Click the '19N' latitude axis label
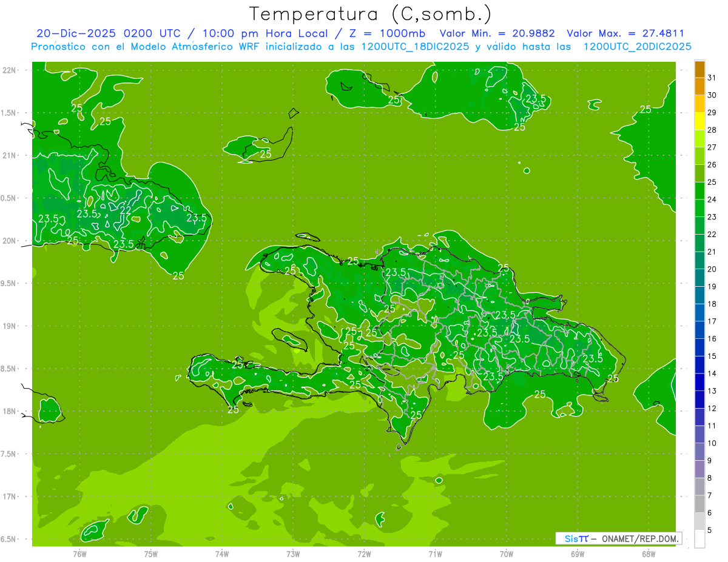The width and height of the screenshot is (728, 562). [x=10, y=326]
